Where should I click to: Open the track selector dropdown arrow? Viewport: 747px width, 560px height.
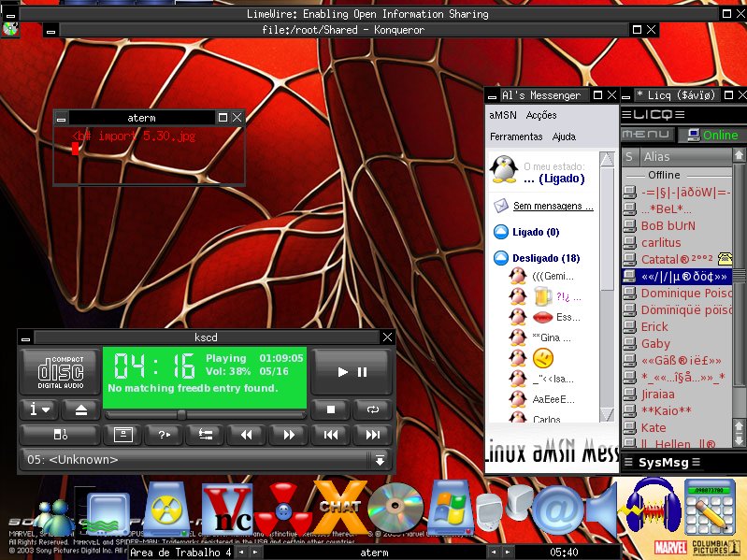[x=380, y=460]
